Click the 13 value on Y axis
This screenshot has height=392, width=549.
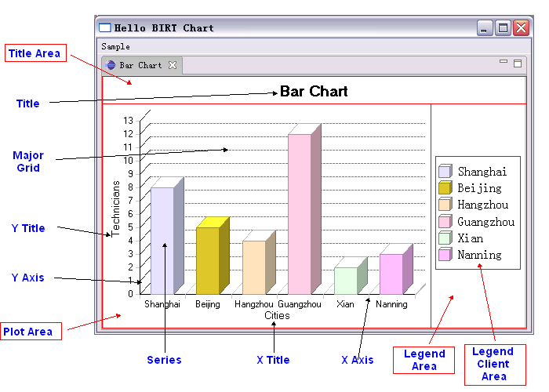pos(128,121)
